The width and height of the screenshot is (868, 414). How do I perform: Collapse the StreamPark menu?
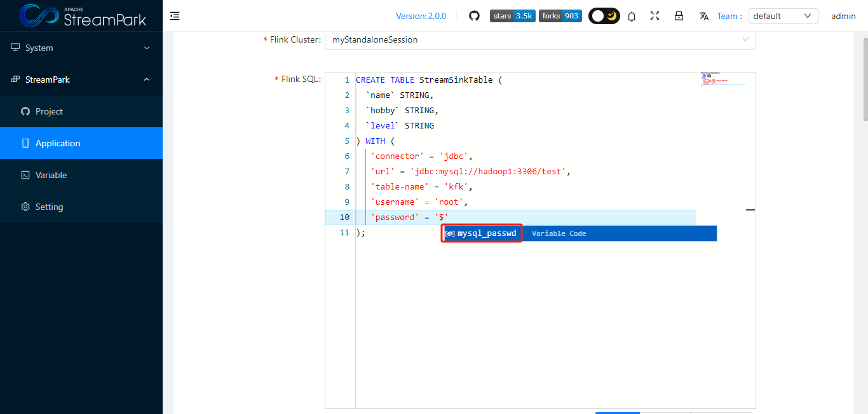click(x=81, y=79)
